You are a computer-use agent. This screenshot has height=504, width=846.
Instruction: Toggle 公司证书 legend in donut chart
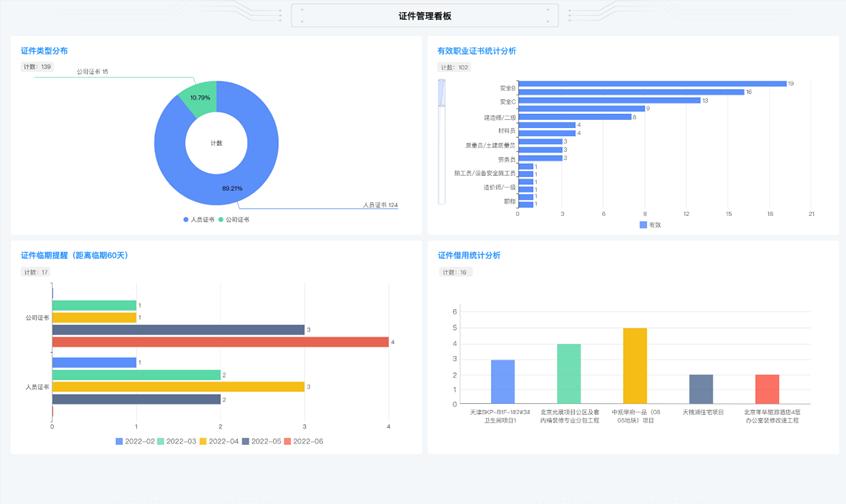[x=234, y=219]
